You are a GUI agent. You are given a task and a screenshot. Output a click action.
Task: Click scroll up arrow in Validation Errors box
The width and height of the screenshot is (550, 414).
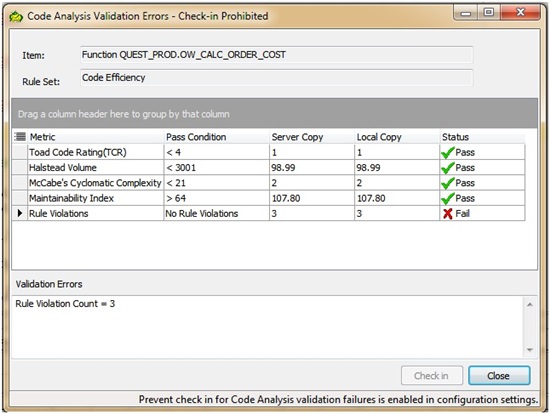pyautogui.click(x=530, y=305)
